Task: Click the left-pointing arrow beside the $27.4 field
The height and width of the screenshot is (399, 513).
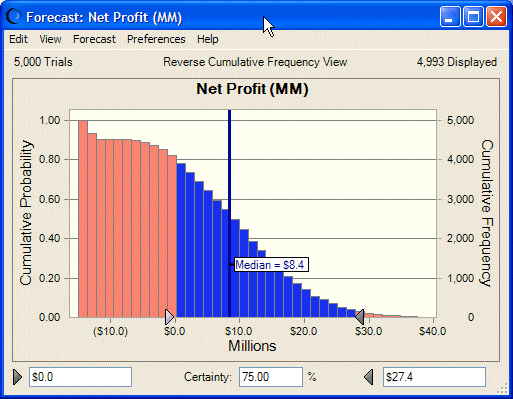Action: click(x=368, y=377)
